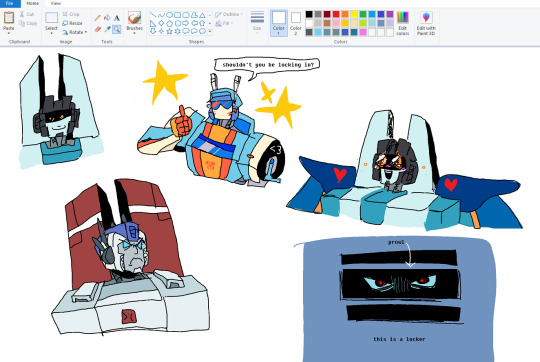540x362 pixels.
Task: Select the Pencil tool
Action: pos(97,18)
